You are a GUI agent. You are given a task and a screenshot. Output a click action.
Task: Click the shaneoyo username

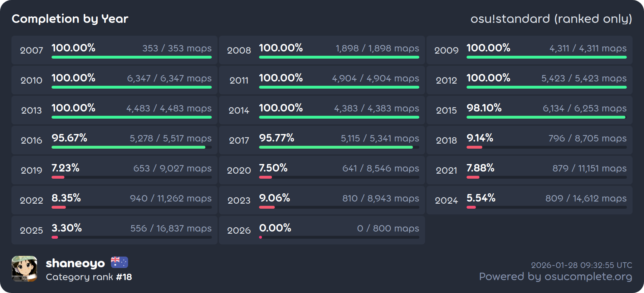click(75, 263)
